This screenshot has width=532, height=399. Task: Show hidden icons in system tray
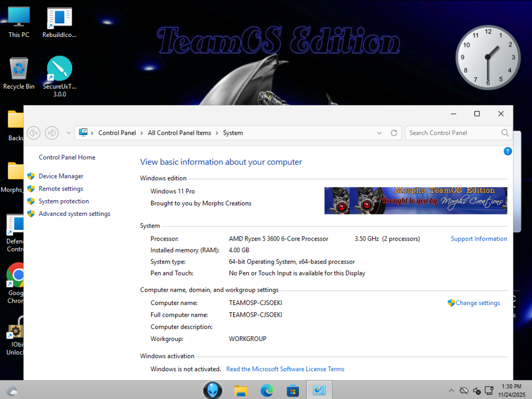pos(451,391)
